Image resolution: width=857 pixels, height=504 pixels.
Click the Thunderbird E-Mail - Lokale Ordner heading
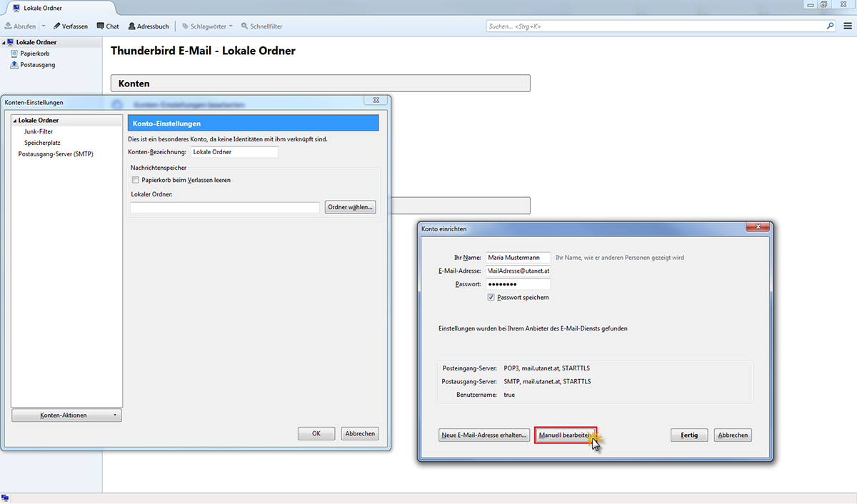pyautogui.click(x=203, y=51)
